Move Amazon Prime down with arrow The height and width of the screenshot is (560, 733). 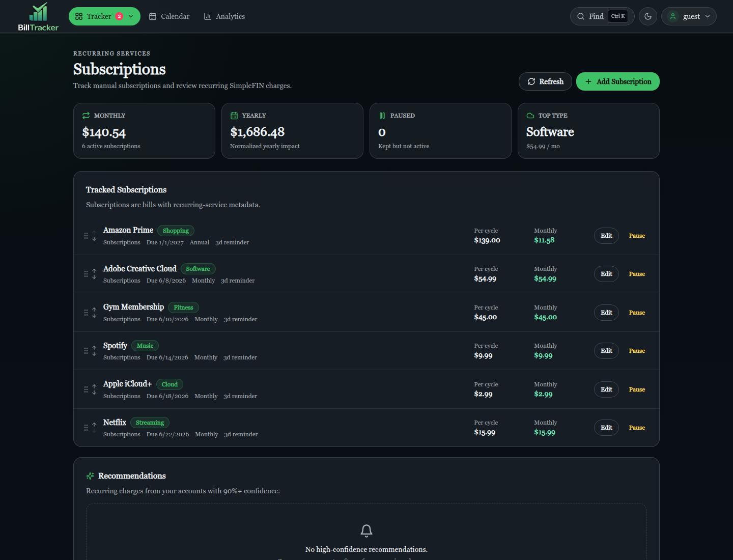tap(94, 238)
